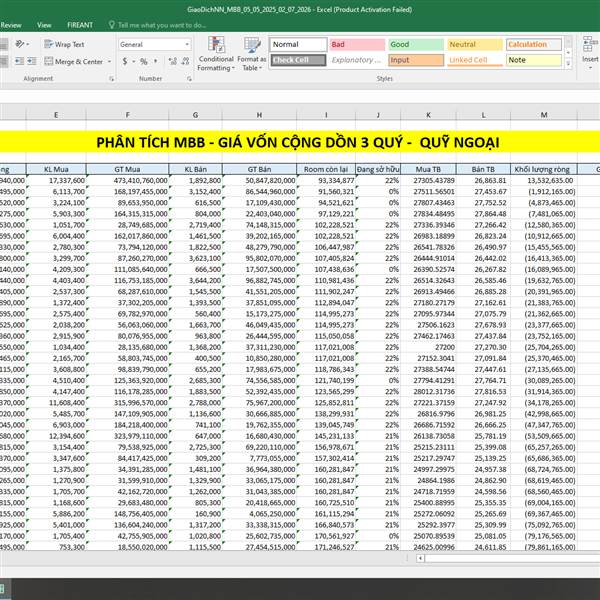This screenshot has width=600, height=600.
Task: Click the Excel taskbar icon
Action: click(x=2, y=589)
